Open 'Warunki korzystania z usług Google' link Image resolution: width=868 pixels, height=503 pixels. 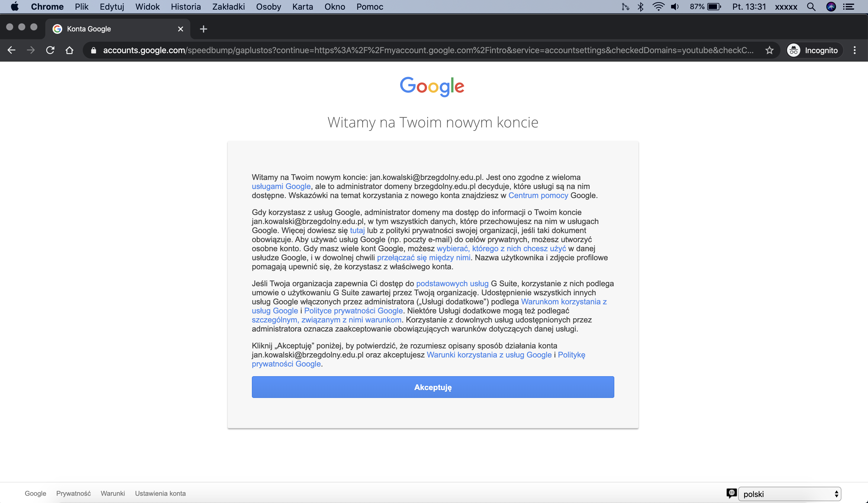click(489, 355)
